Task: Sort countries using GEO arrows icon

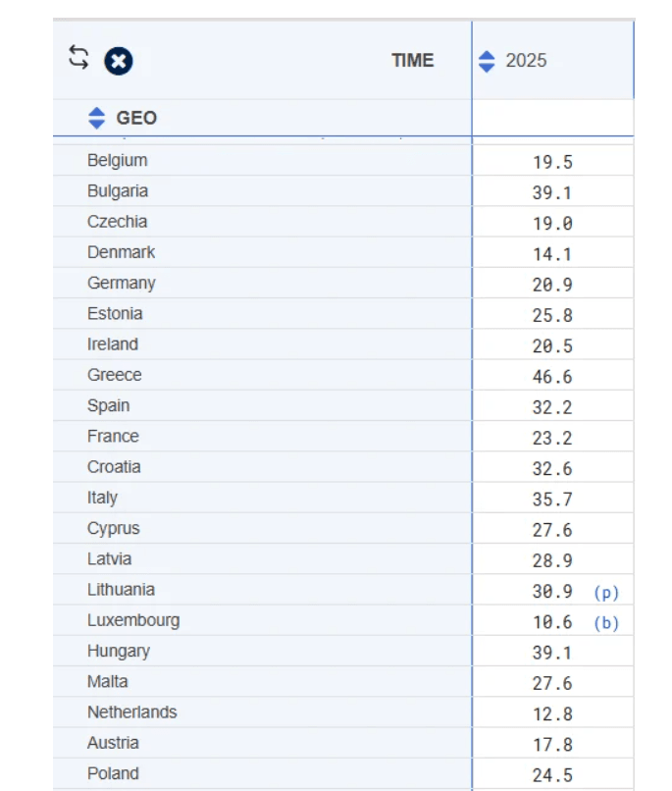Action: click(x=96, y=118)
